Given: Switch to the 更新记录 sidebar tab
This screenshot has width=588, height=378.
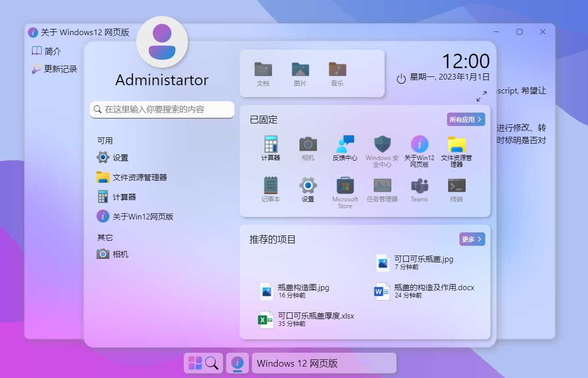Looking at the screenshot, I should (54, 69).
